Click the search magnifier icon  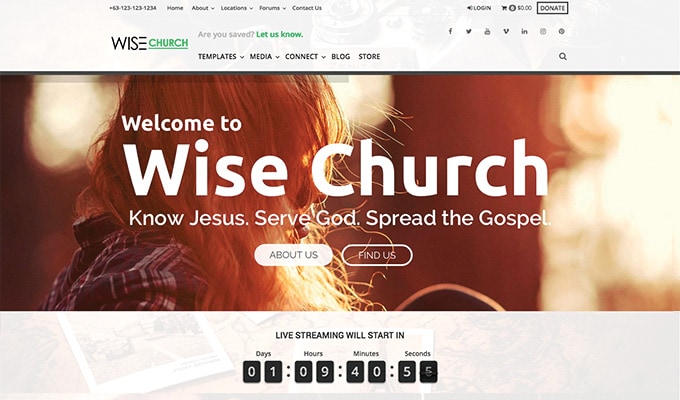pos(563,56)
